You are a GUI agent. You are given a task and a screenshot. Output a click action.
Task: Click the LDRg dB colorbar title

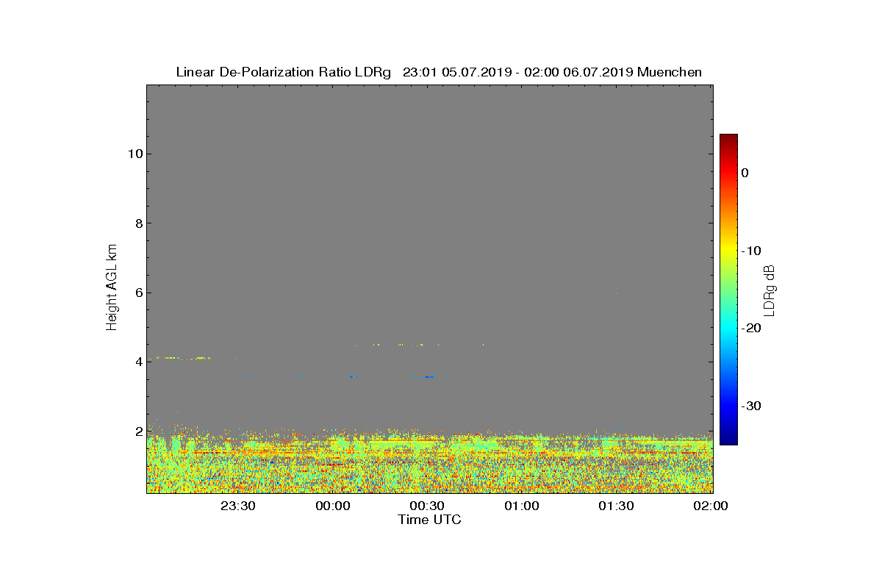click(770, 290)
